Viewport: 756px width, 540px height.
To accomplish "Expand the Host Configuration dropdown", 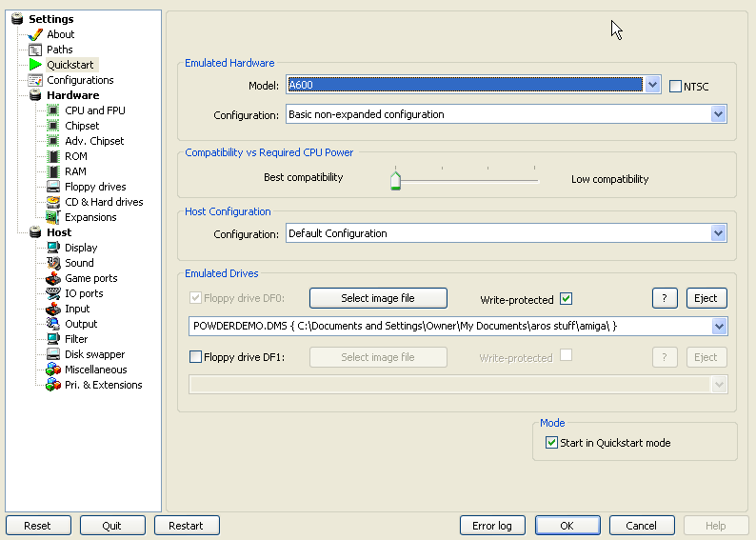I will pyautogui.click(x=719, y=233).
